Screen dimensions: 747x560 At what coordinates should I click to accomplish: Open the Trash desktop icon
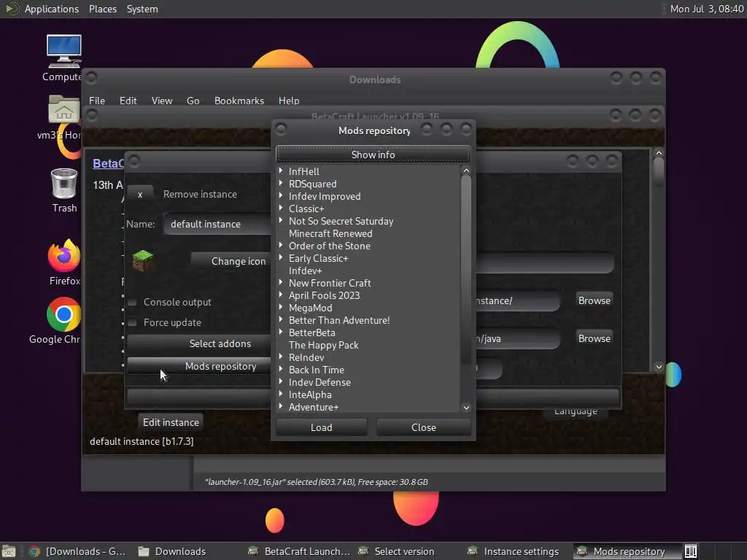(x=64, y=183)
